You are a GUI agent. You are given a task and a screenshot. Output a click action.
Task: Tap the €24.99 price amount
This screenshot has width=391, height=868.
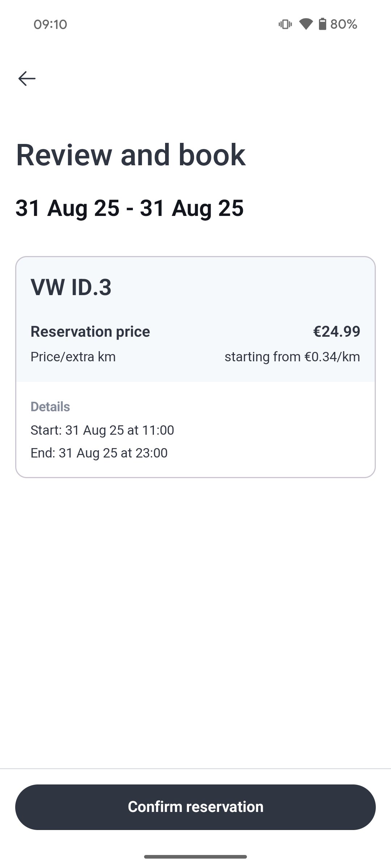click(336, 332)
